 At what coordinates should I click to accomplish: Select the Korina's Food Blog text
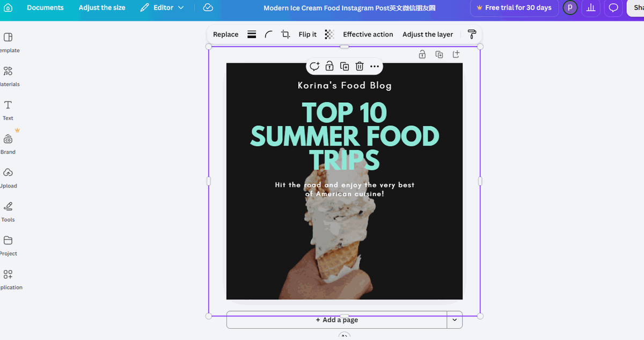pyautogui.click(x=345, y=85)
